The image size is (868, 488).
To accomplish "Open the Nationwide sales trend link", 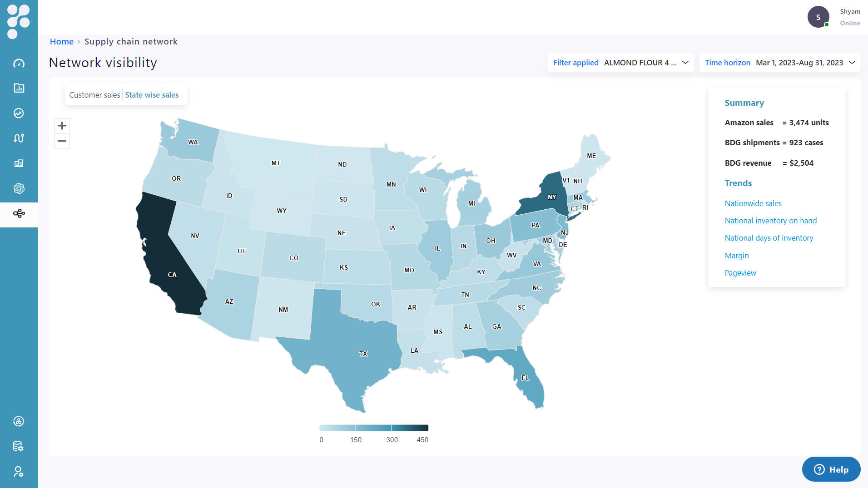I will [753, 203].
